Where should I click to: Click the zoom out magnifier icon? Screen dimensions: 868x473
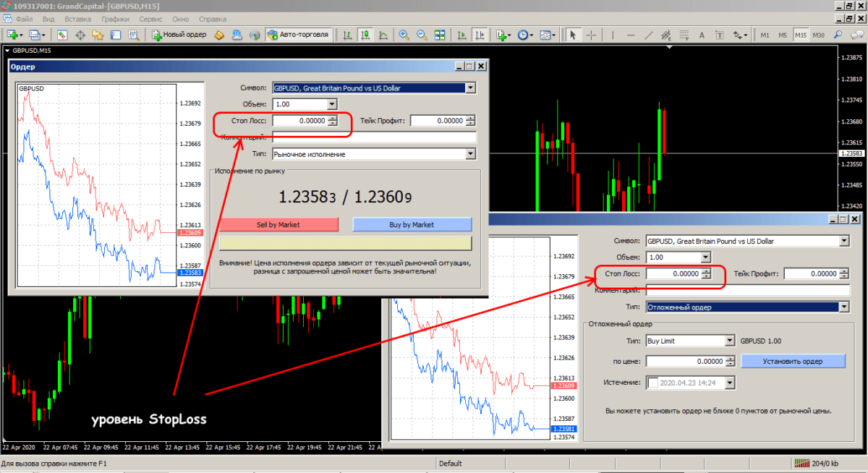(421, 34)
